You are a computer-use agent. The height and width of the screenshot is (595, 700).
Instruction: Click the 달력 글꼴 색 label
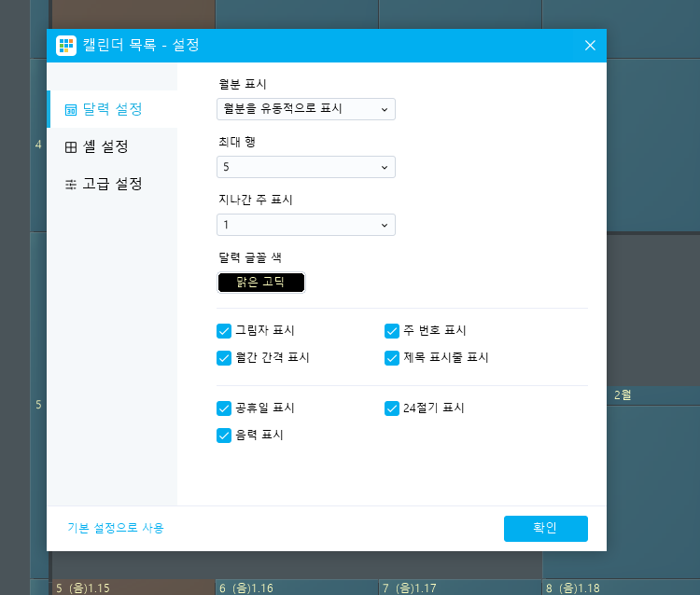250,257
